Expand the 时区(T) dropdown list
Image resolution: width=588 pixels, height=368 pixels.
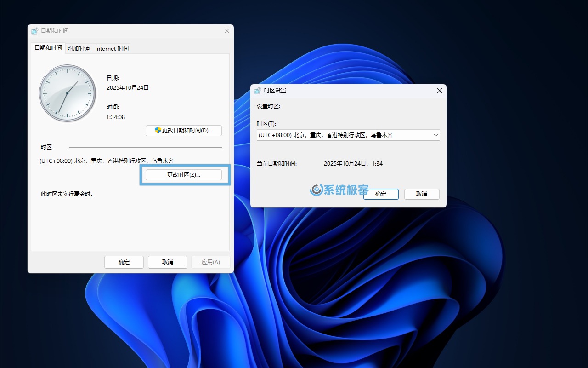435,135
